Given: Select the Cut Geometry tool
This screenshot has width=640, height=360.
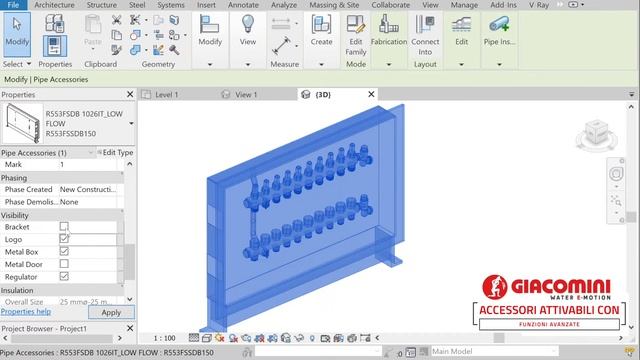Looking at the screenshot, I should click(x=135, y=35).
